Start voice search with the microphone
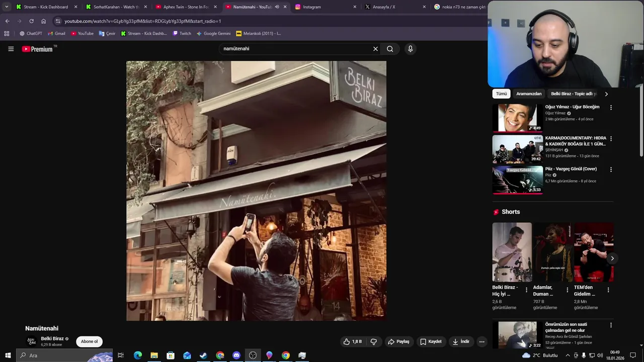This screenshot has width=644, height=362. click(411, 49)
